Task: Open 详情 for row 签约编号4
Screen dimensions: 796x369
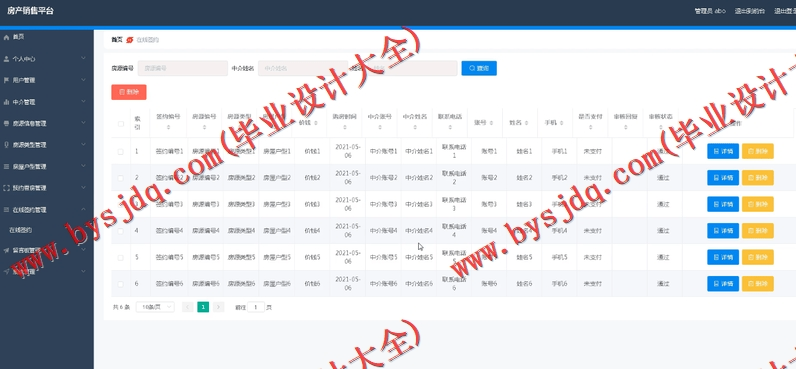Action: click(723, 231)
